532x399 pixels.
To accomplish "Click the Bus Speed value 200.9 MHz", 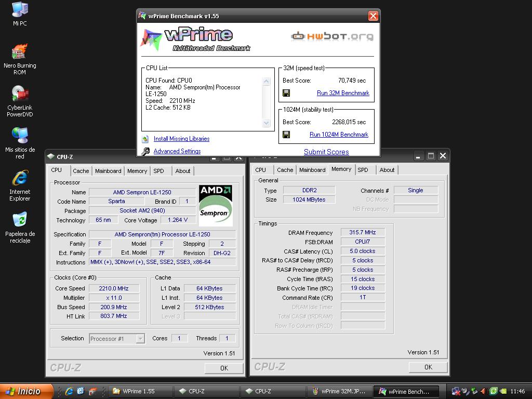I will coord(114,307).
